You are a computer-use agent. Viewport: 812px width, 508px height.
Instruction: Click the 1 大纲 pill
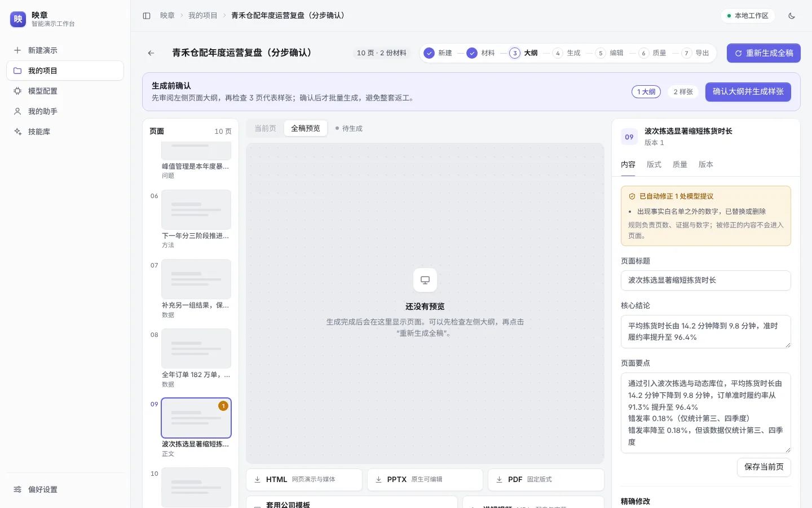click(x=646, y=91)
